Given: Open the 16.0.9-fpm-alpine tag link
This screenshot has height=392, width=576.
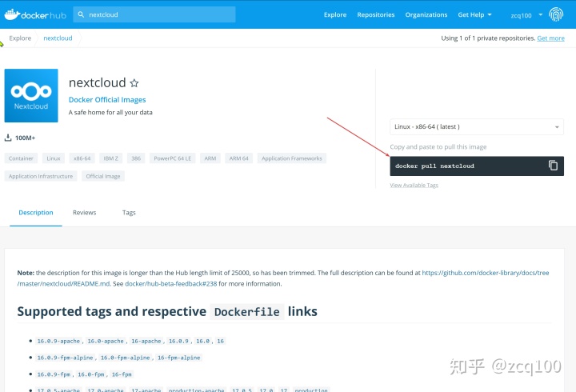Looking at the screenshot, I should pos(65,358).
